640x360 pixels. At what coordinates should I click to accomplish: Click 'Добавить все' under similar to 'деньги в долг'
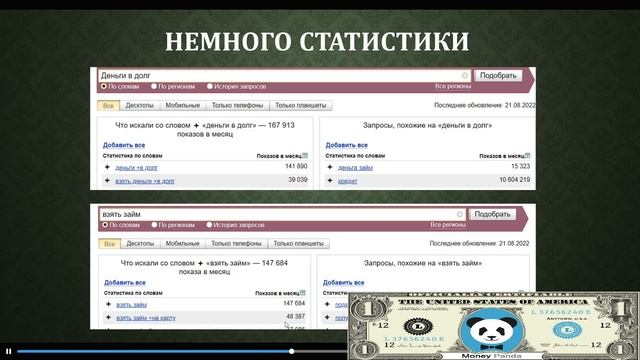point(347,145)
